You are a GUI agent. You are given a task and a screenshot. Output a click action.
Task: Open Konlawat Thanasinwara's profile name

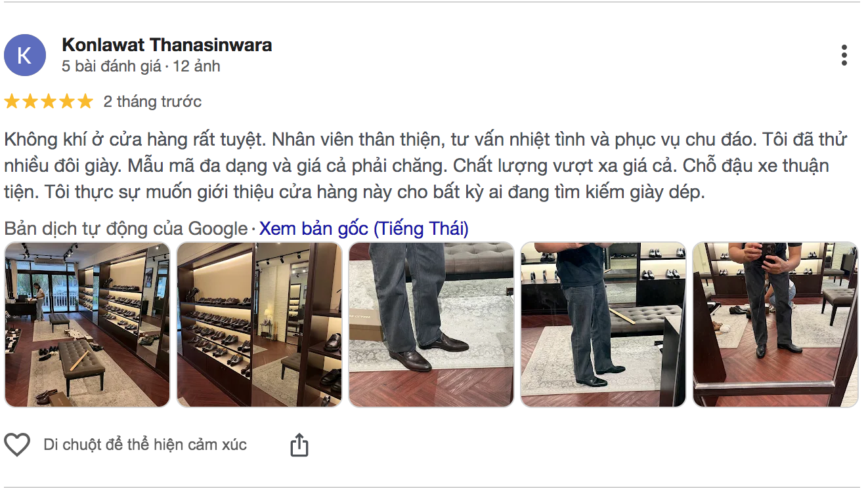coord(167,45)
